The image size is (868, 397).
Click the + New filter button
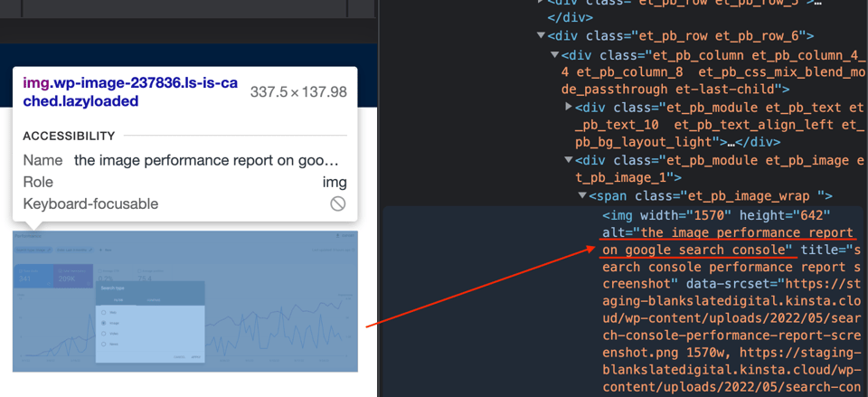pos(105,250)
